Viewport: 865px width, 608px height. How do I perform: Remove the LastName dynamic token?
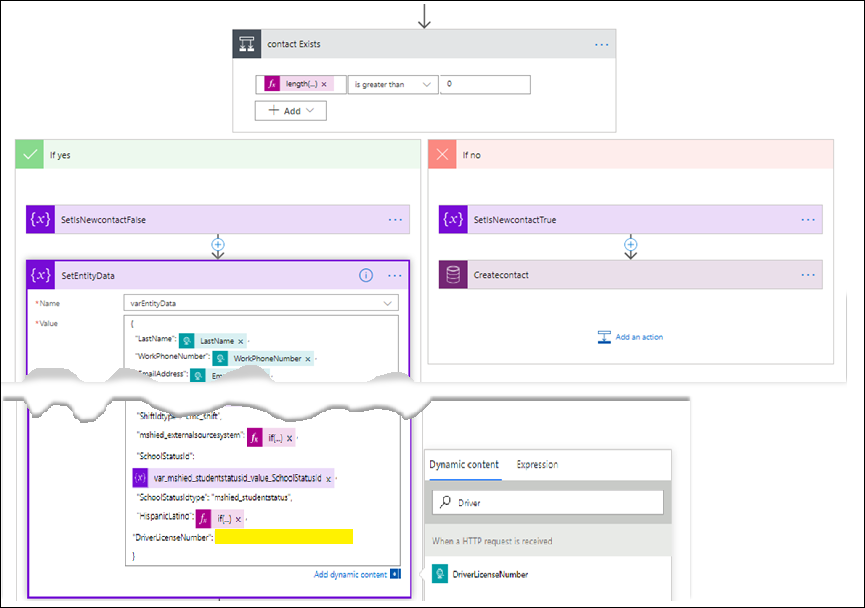240,341
